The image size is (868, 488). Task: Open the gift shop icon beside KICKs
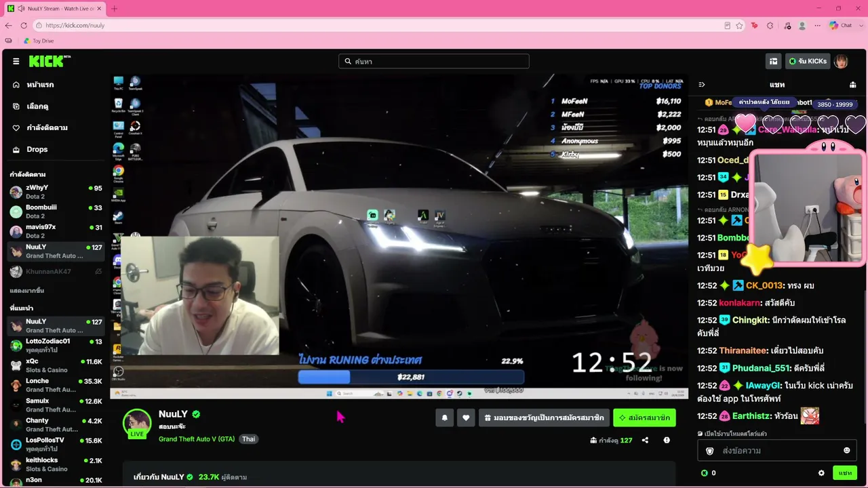click(x=773, y=62)
